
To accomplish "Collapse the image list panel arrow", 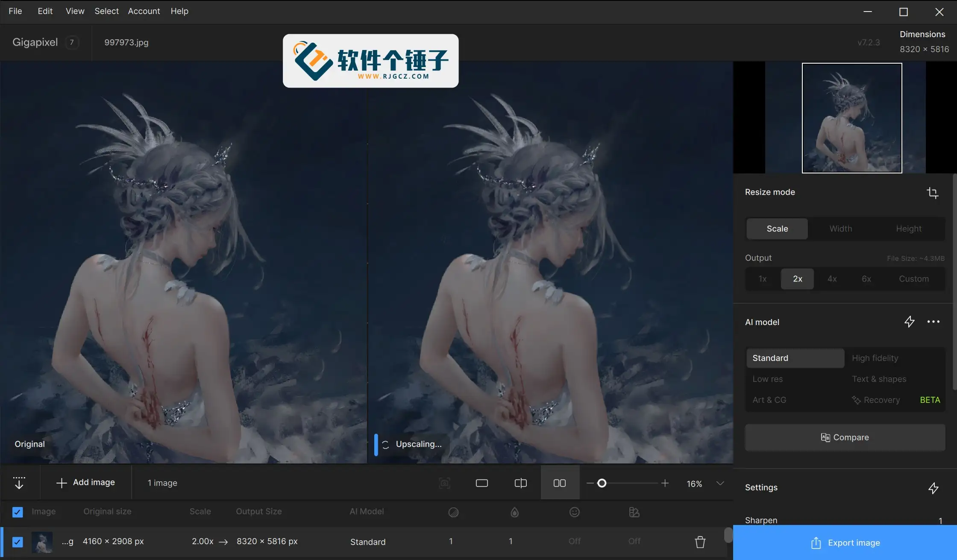I will coord(19,483).
